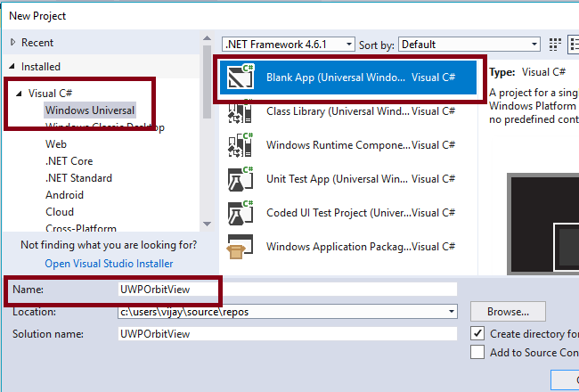Screen dimensions: 579x392
Task: Switch to small icons view
Action: click(555, 45)
